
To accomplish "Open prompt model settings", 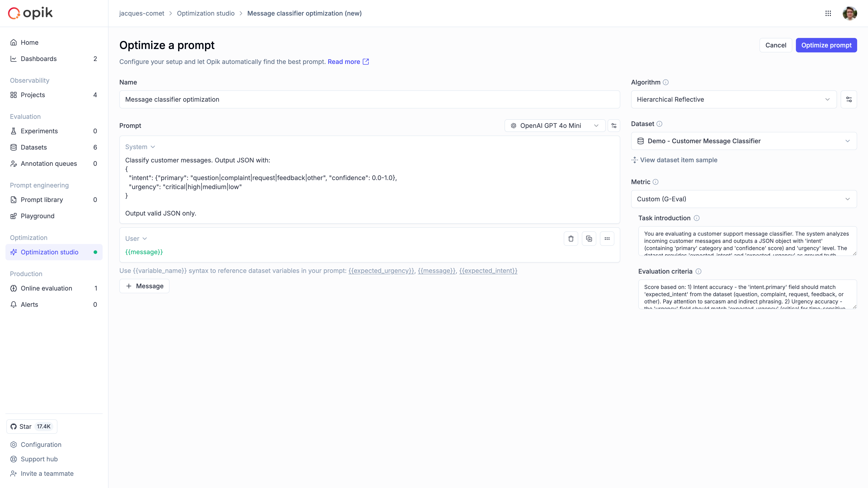I will pyautogui.click(x=614, y=125).
